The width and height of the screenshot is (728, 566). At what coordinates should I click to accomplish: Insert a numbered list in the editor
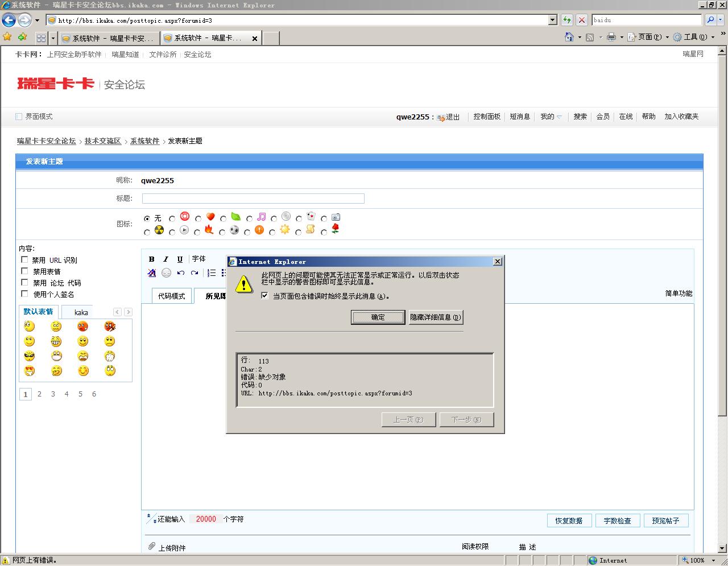pyautogui.click(x=211, y=272)
